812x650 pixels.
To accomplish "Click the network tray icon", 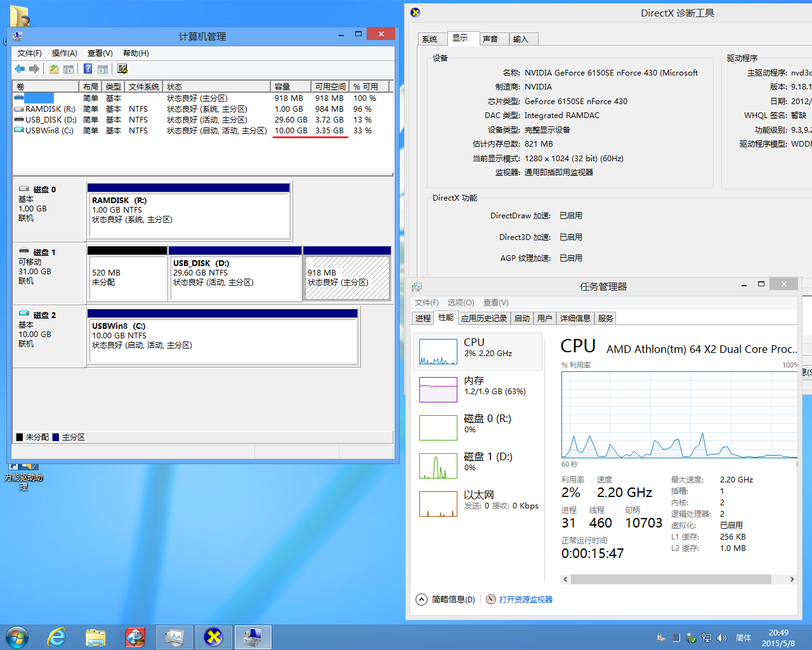I will coord(706,638).
